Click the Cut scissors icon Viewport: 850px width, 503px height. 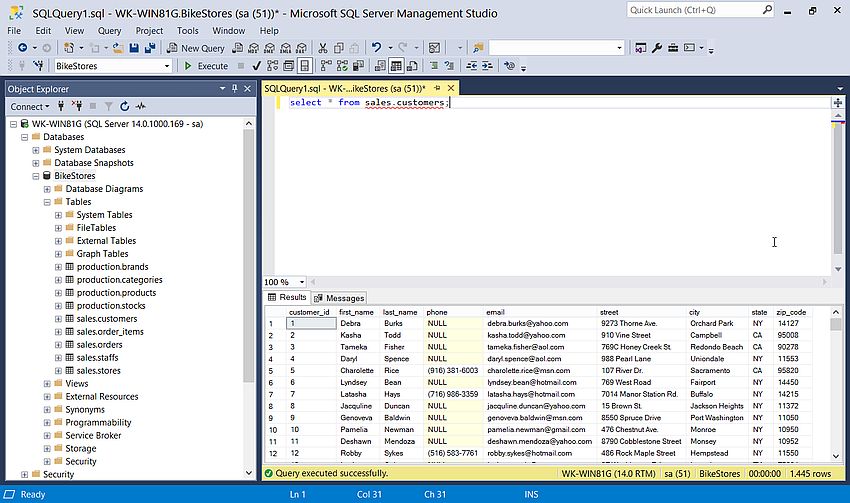[323, 48]
